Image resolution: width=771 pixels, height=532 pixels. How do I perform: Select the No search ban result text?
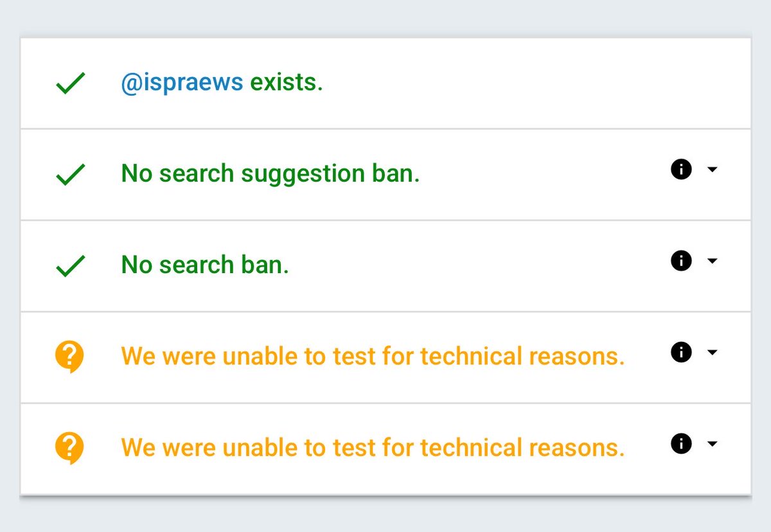pos(205,265)
